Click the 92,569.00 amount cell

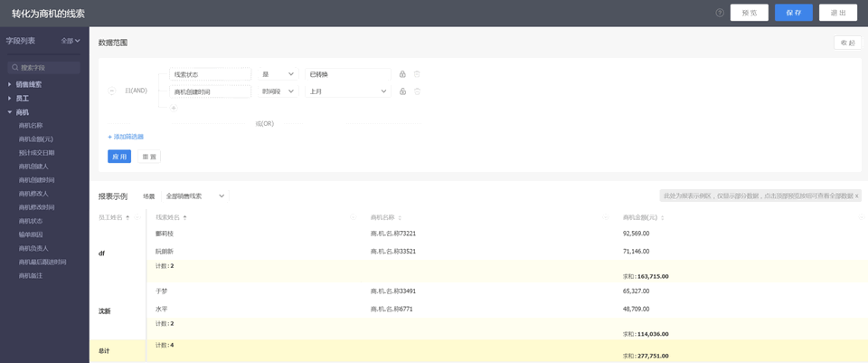click(636, 234)
